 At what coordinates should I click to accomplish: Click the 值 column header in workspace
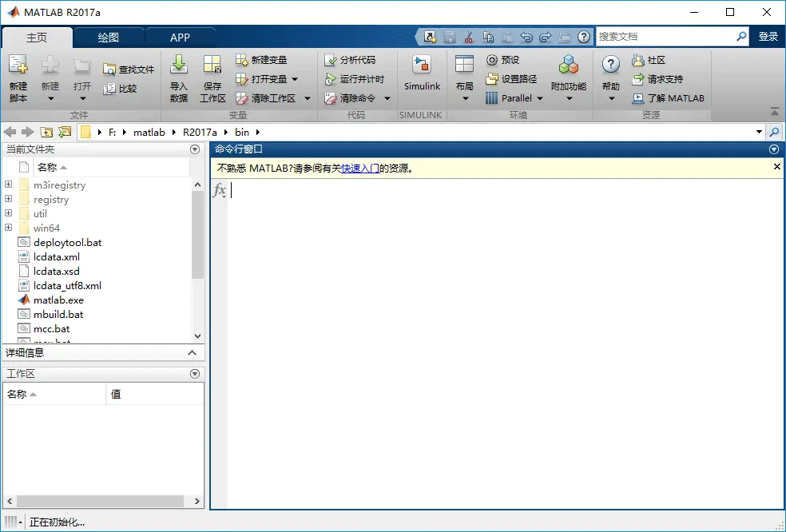(155, 395)
